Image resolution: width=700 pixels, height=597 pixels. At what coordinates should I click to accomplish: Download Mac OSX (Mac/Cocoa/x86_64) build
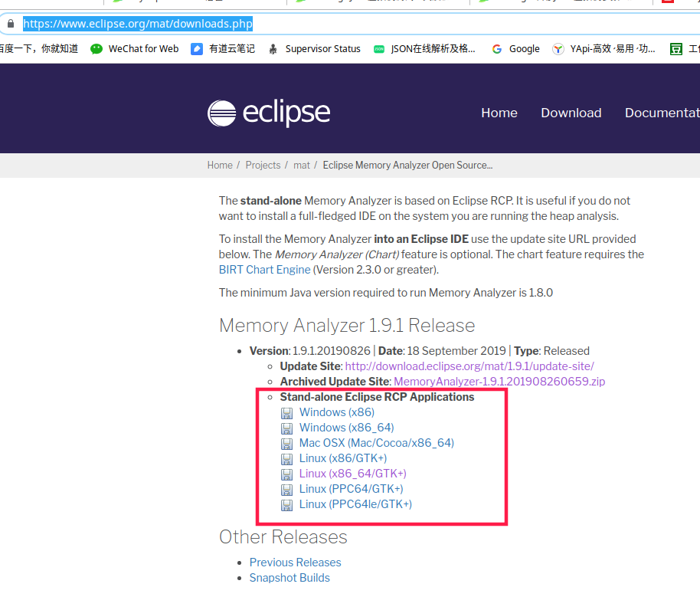(x=376, y=442)
